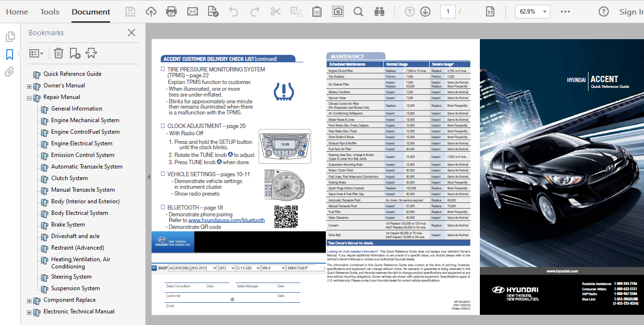Check the Tire Pressure Monitoring System box

click(x=163, y=70)
